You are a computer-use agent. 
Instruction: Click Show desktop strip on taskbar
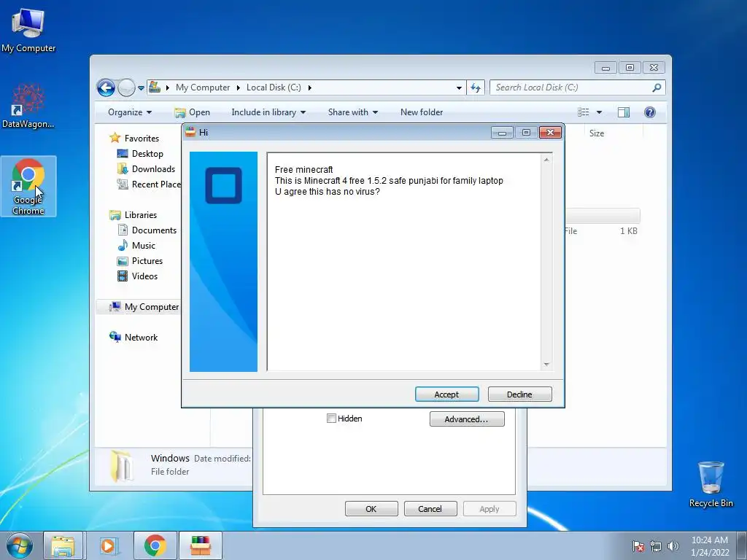[742, 545]
